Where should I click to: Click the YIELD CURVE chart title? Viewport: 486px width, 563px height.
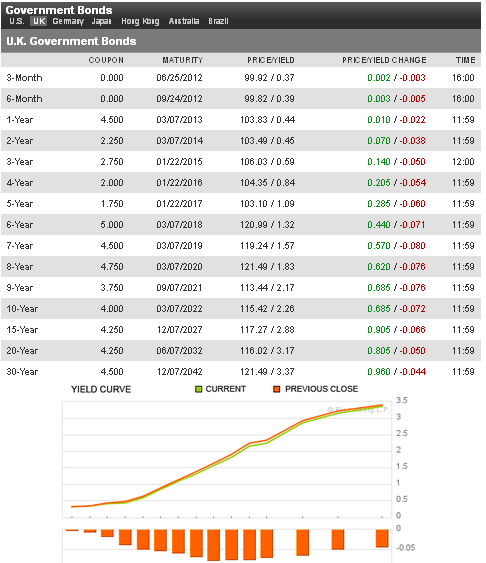coord(101,389)
